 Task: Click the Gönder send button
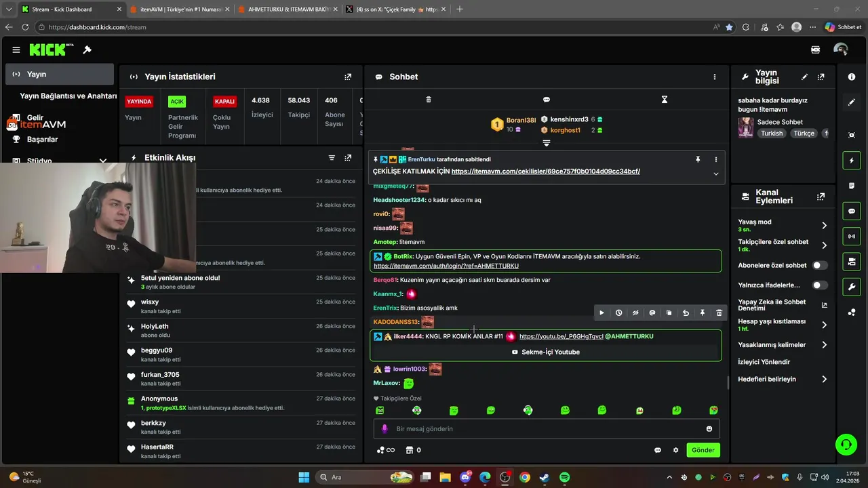(x=703, y=450)
